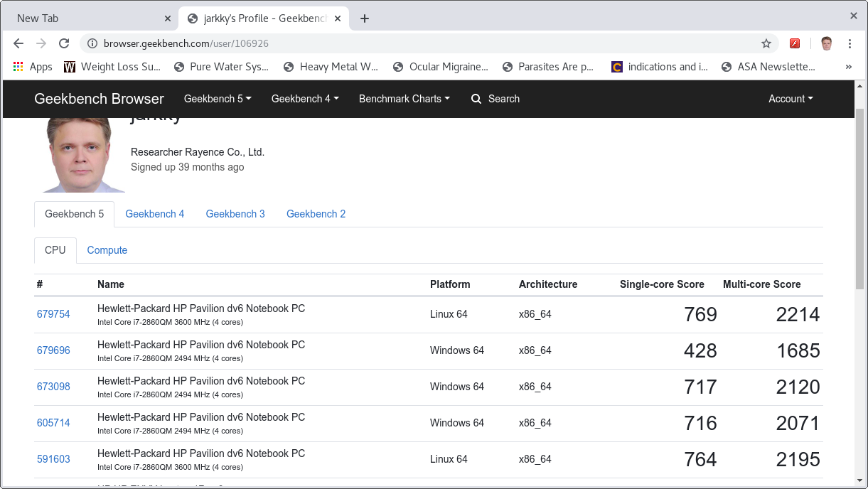868x489 pixels.
Task: Go to Geekbench Browser home link
Action: [x=99, y=99]
